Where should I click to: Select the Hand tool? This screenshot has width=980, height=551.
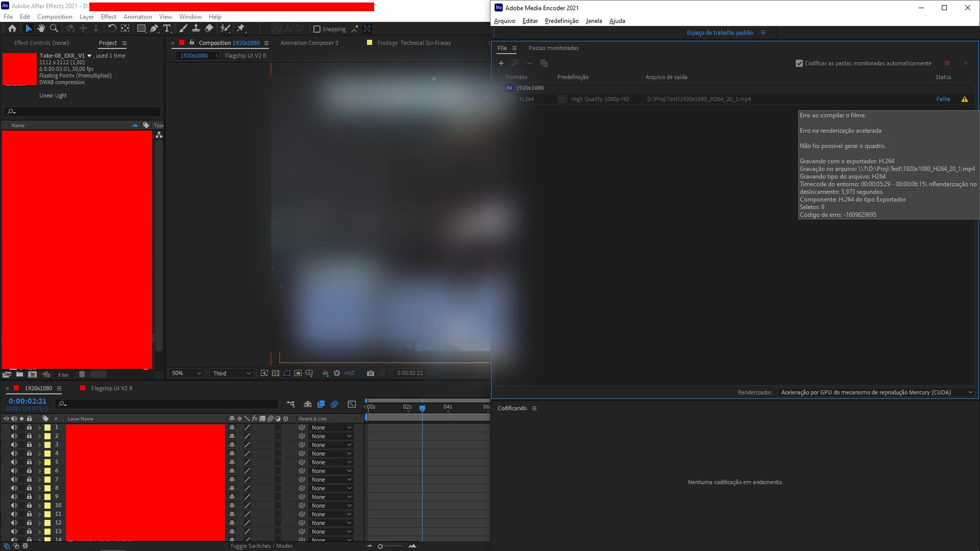41,29
